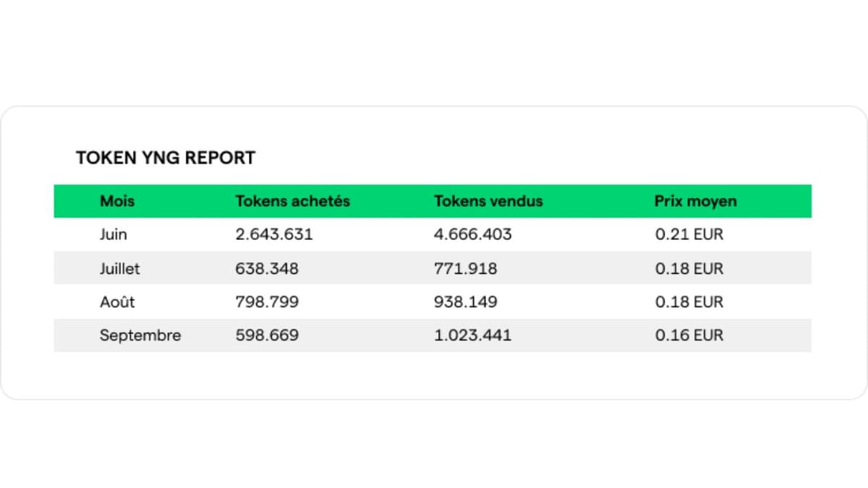Click the Août row label
This screenshot has width=868, height=488.
117,301
